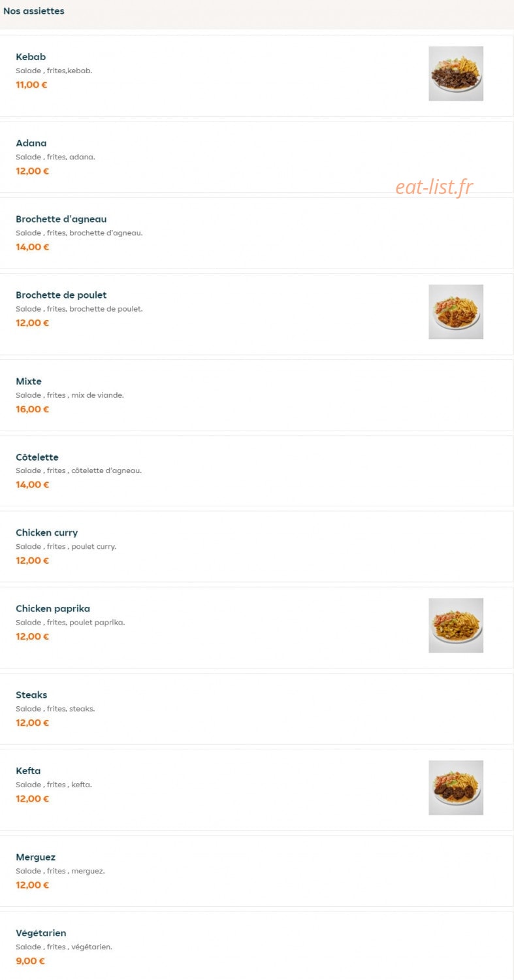Select the Kebab menu item

coord(257,76)
